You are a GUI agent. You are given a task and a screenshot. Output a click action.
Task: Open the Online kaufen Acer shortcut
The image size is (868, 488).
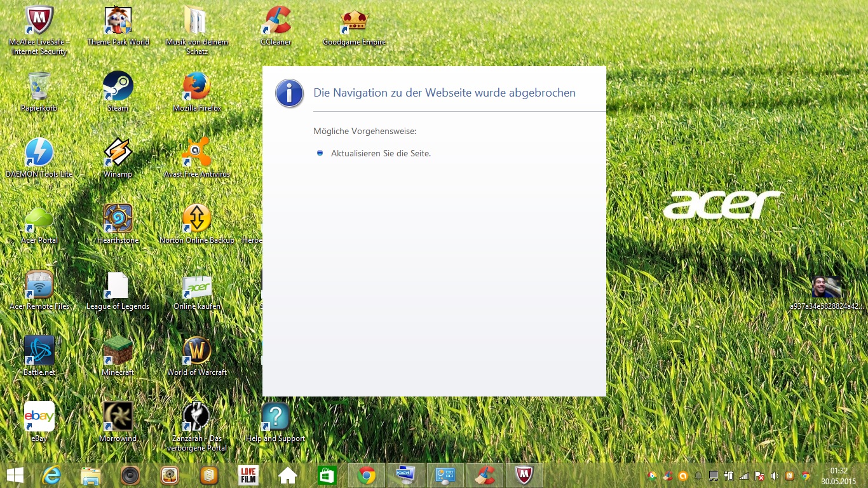[197, 290]
